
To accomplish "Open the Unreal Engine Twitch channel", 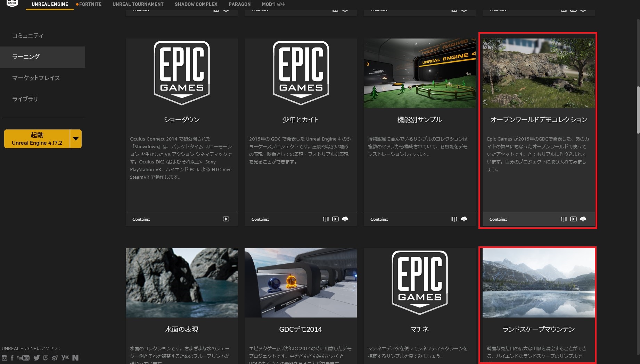I will (46, 358).
